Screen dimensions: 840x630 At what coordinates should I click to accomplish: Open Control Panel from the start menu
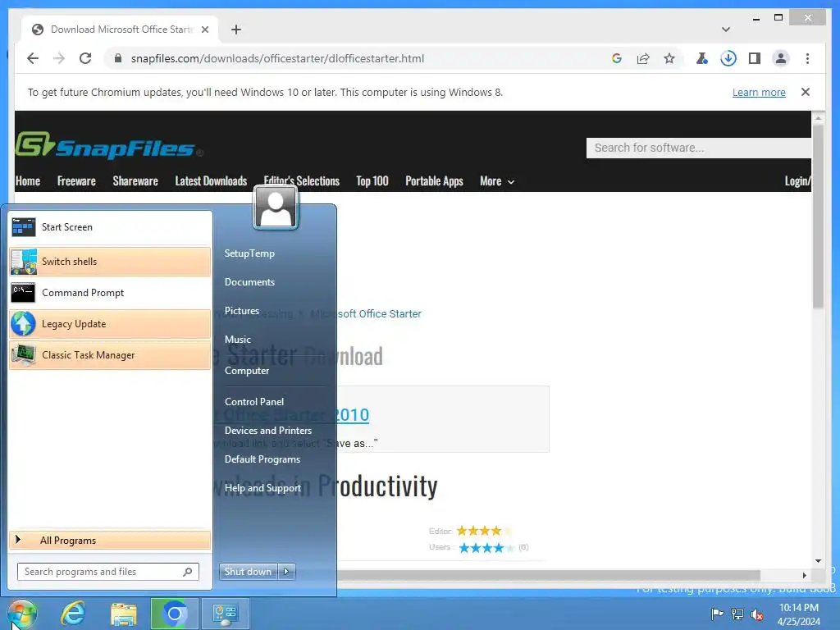coord(254,402)
